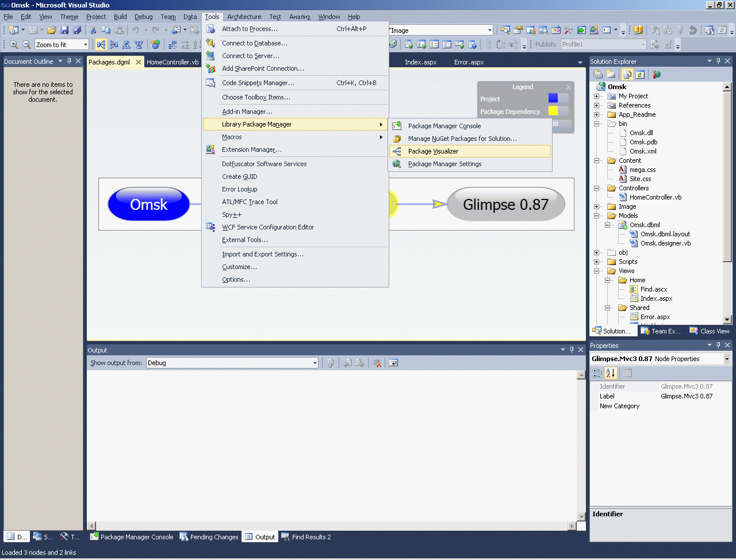Click the blue Project legend swatch
The width and height of the screenshot is (736, 560).
click(x=553, y=98)
